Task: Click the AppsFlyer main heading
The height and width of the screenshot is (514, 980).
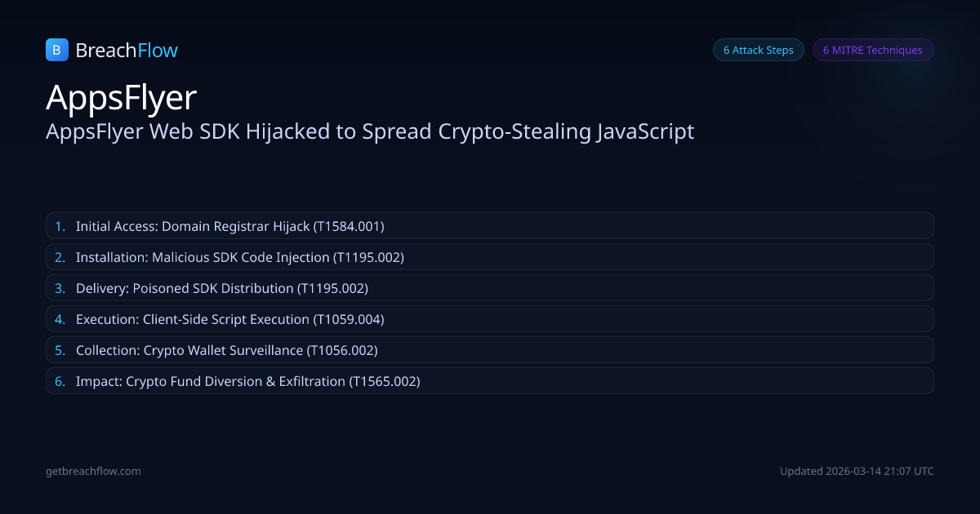Action: (122, 98)
